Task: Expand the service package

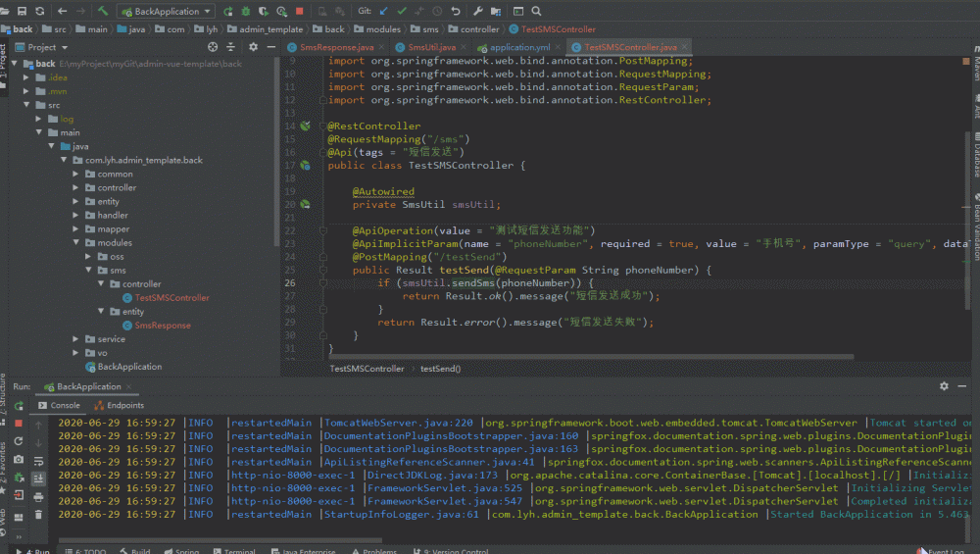Action: tap(75, 339)
